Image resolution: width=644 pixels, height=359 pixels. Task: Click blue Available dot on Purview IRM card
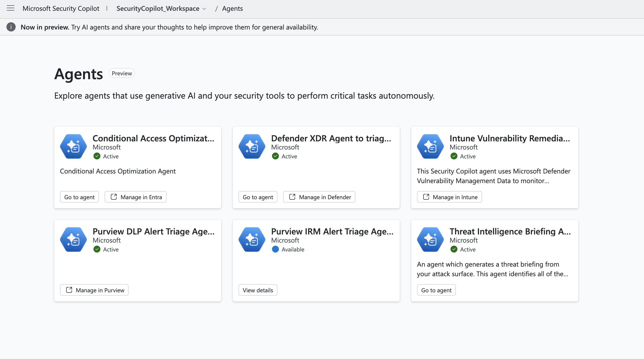tap(275, 249)
